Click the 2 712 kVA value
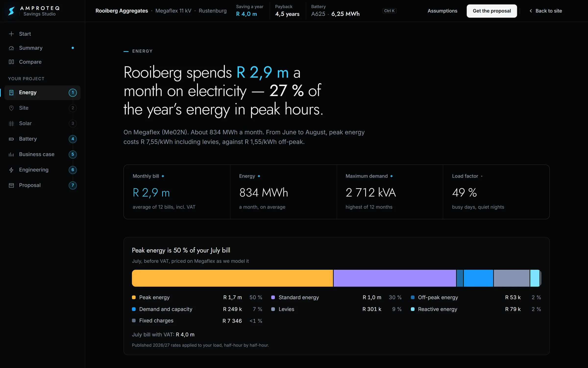The height and width of the screenshot is (368, 588). (x=370, y=193)
